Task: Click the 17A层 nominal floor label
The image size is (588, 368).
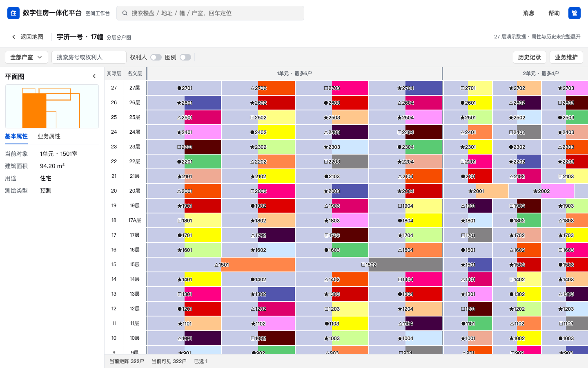Action: tap(135, 220)
